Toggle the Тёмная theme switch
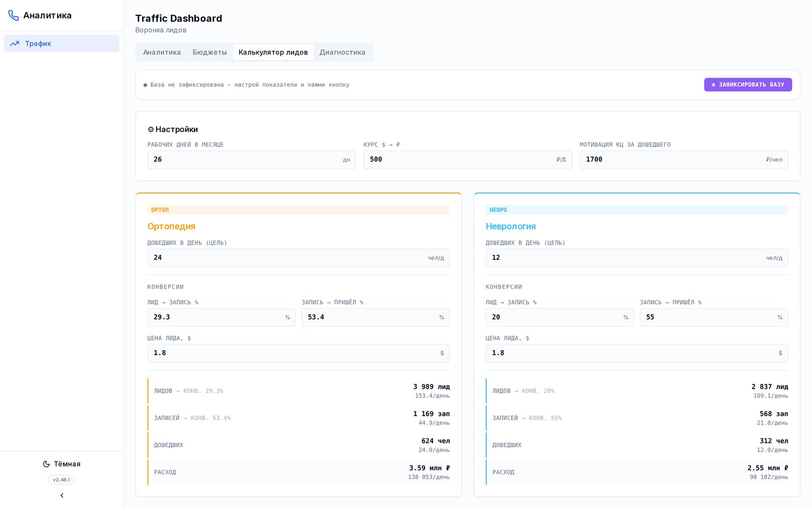 (x=61, y=464)
